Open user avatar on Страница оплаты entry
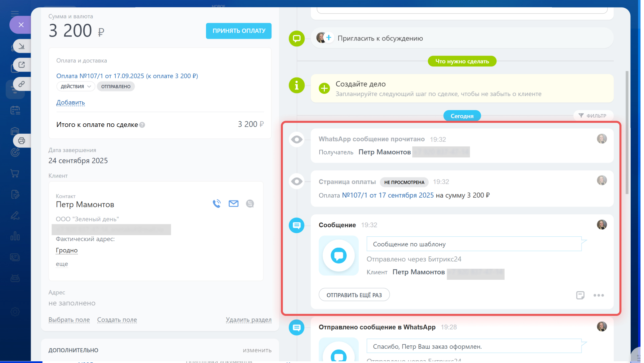The width and height of the screenshot is (644, 363). coord(602,180)
